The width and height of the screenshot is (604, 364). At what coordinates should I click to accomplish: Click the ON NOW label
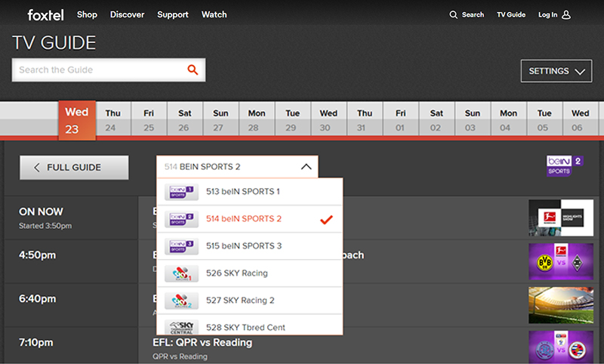point(41,212)
